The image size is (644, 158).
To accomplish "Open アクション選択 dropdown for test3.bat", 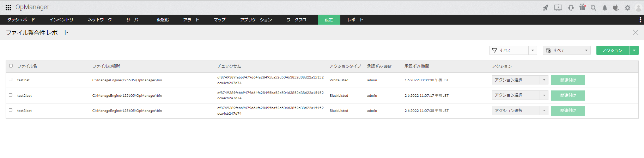I will (520, 110).
